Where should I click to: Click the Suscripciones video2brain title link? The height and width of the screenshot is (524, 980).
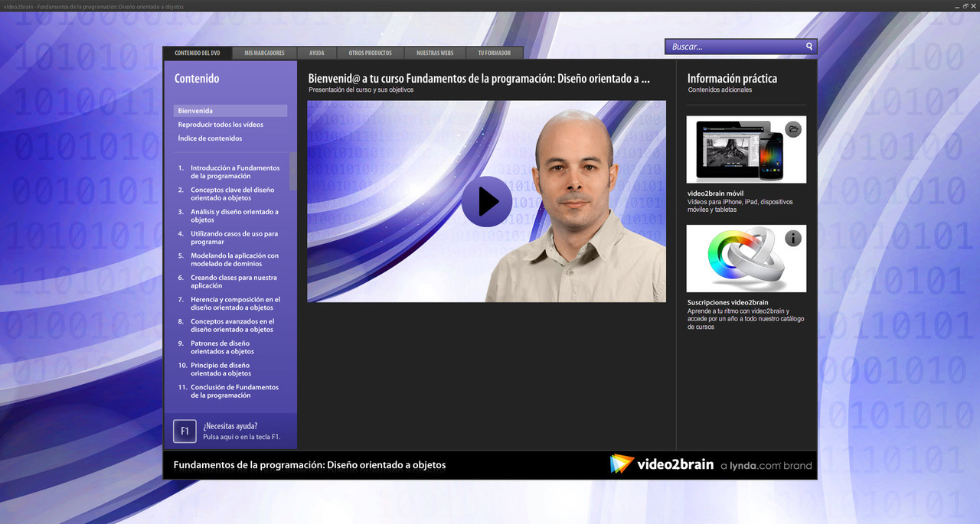pos(728,303)
